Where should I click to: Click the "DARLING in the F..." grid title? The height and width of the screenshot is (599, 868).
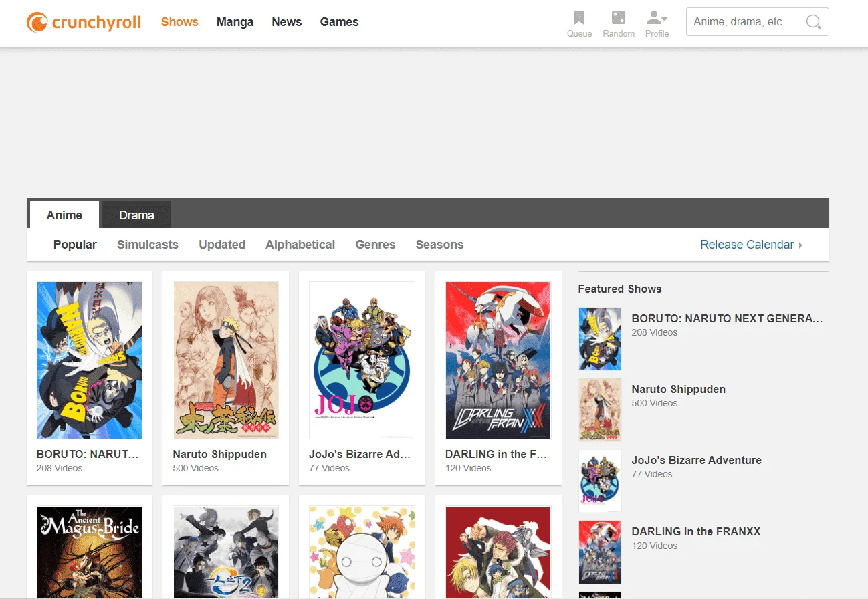tap(496, 454)
